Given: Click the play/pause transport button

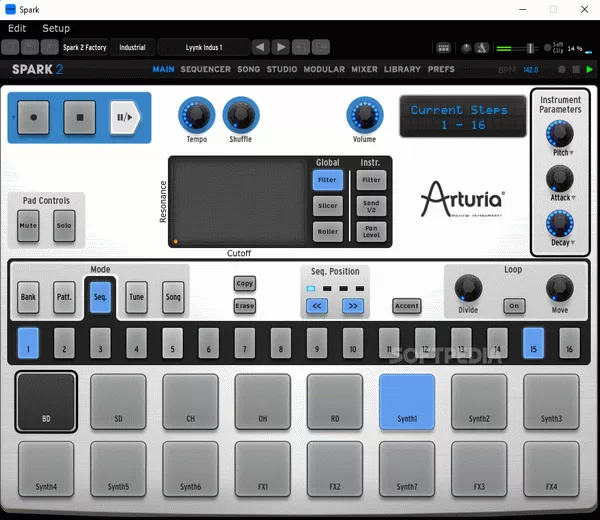Looking at the screenshot, I should (126, 117).
